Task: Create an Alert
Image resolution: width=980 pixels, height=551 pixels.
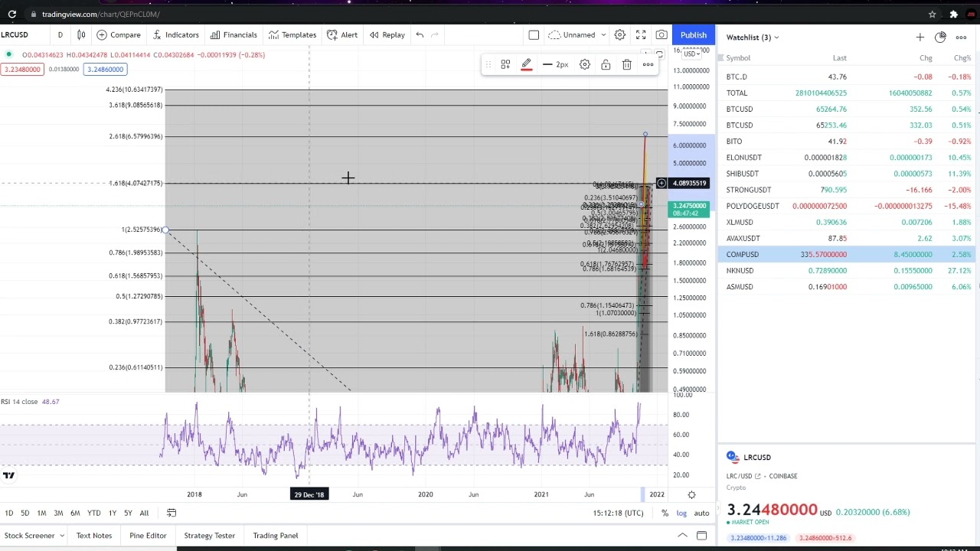Action: [x=342, y=34]
